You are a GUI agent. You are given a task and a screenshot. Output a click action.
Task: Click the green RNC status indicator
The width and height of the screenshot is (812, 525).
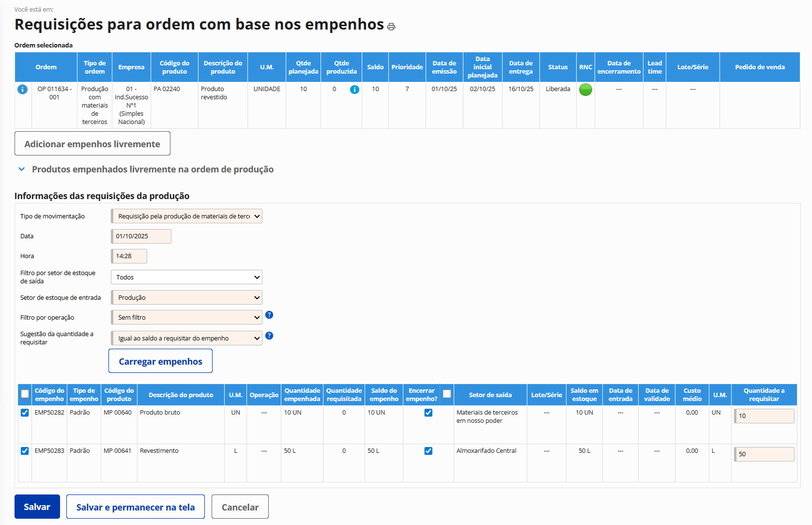click(x=585, y=90)
